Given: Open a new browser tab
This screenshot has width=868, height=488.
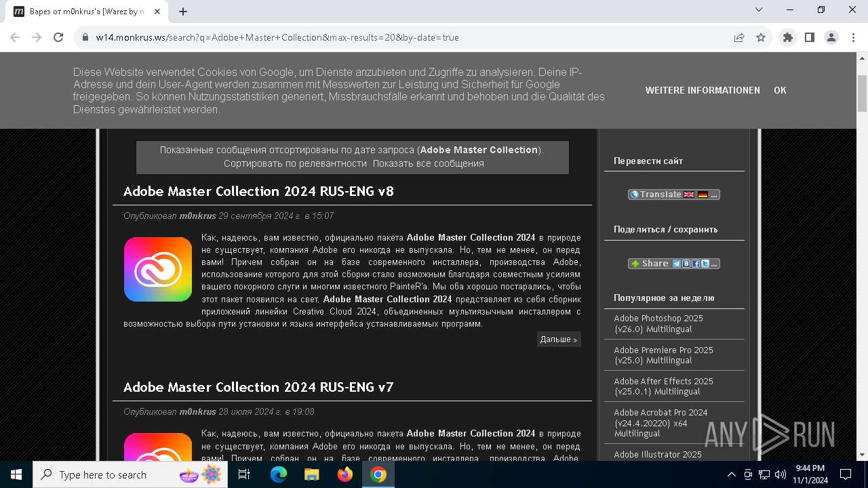Looking at the screenshot, I should (183, 12).
